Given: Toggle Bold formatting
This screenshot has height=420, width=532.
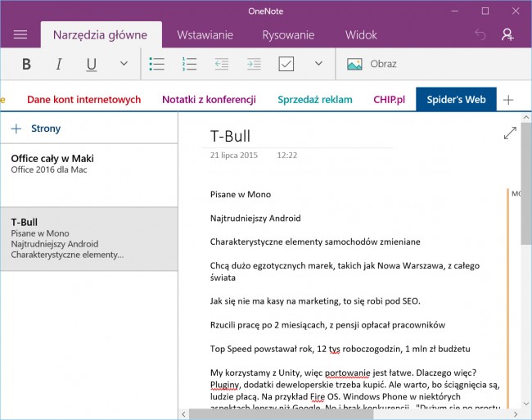Looking at the screenshot, I should pos(26,64).
